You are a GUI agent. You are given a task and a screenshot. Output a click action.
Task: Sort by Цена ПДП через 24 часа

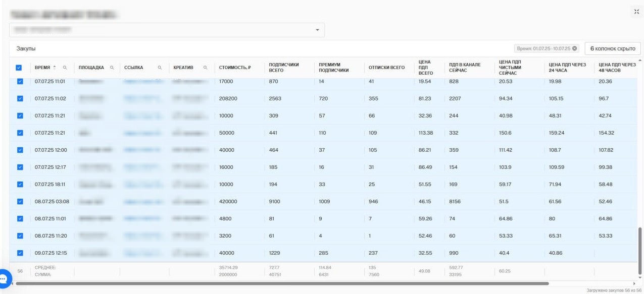(x=567, y=68)
